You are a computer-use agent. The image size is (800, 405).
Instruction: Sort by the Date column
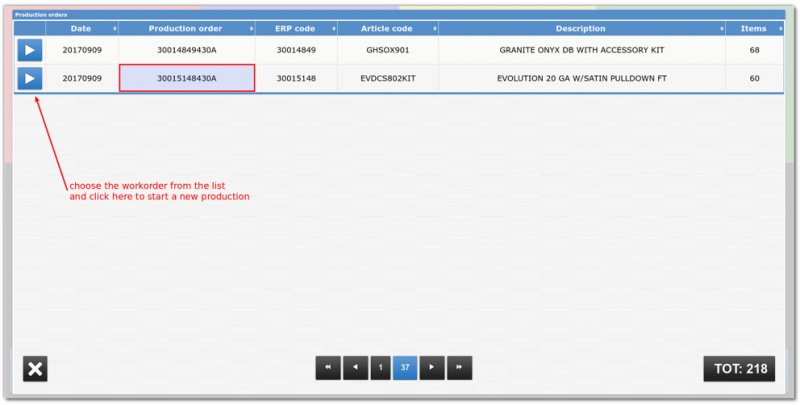(81, 29)
